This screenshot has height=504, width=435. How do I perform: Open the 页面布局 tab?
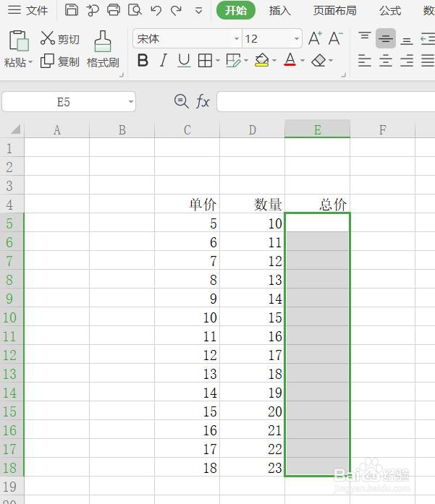pos(335,11)
